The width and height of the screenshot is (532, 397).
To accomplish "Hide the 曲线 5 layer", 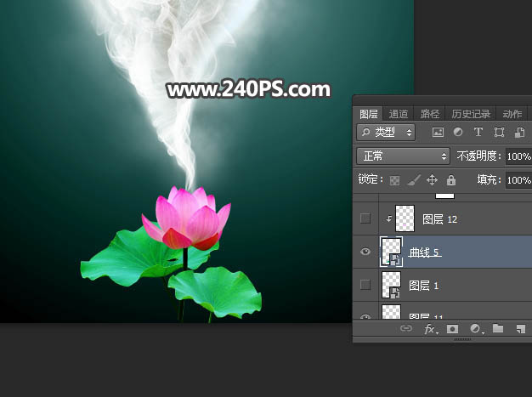I will (x=365, y=252).
